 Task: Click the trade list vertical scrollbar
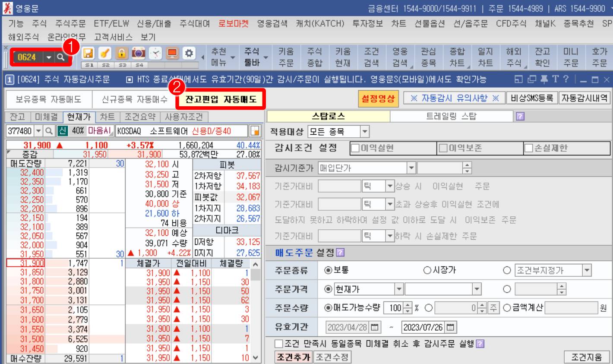256,311
